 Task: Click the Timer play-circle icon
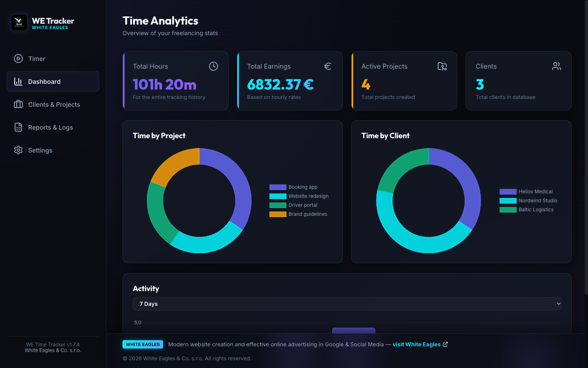18,58
